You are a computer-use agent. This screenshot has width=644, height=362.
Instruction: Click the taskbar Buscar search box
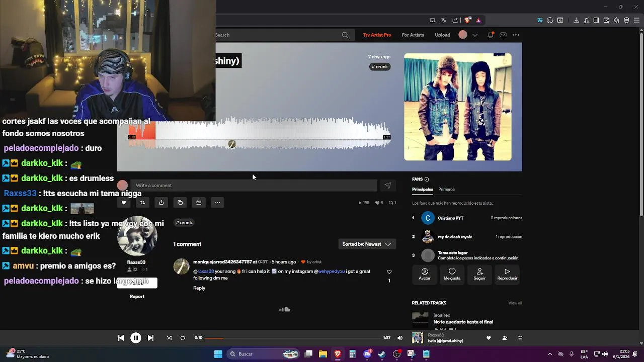coord(263,354)
